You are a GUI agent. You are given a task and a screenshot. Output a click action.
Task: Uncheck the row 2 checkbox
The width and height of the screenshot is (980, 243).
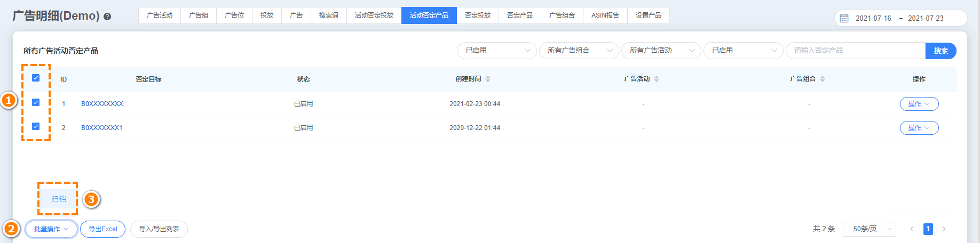pyautogui.click(x=36, y=126)
